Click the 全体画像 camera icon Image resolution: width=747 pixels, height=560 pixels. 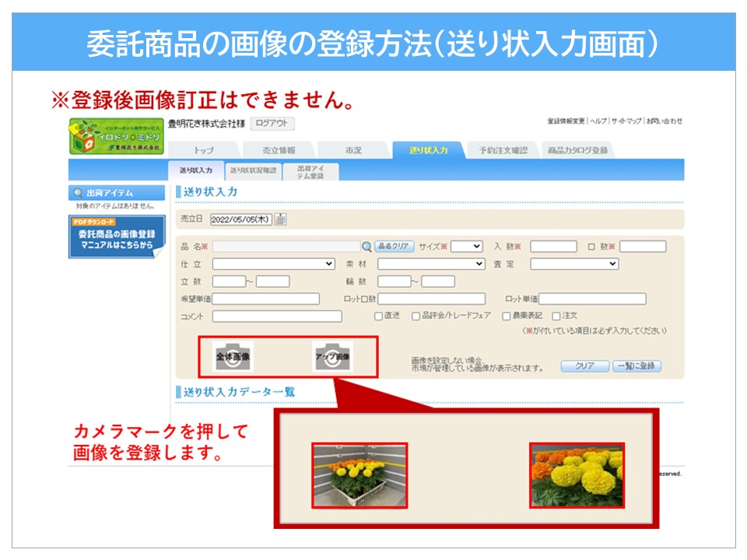coord(233,357)
